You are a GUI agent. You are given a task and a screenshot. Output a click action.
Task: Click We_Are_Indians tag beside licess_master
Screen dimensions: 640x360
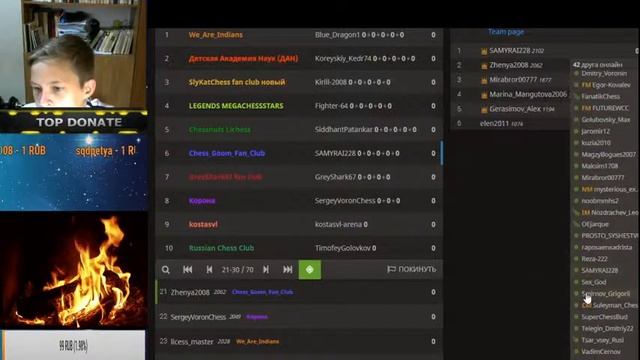coord(258,342)
